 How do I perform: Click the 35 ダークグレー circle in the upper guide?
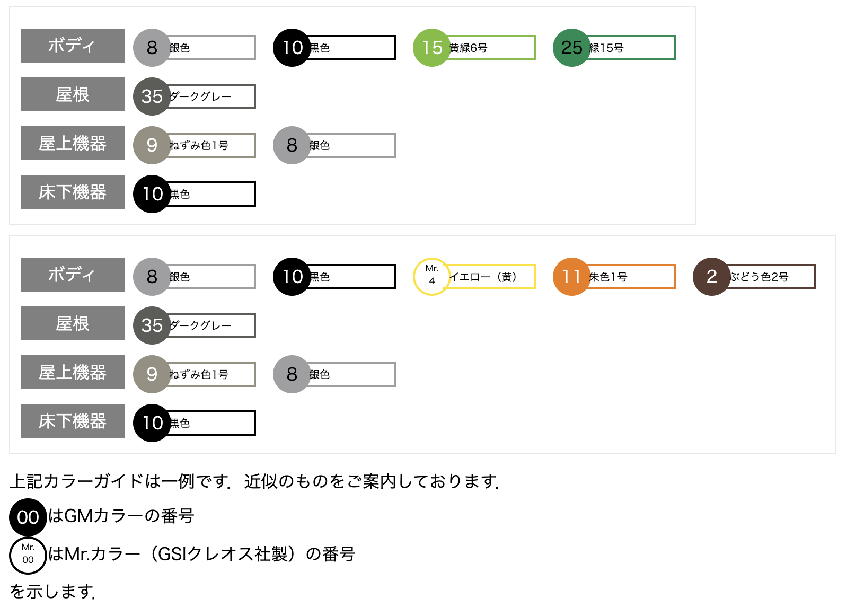tap(152, 96)
